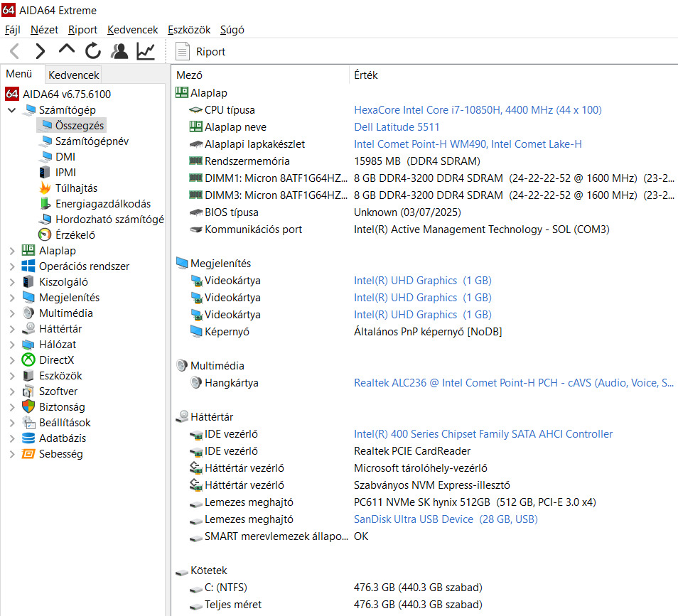Open HexaCore Intel Core i7-10850H link
678x616 pixels.
coord(478,110)
